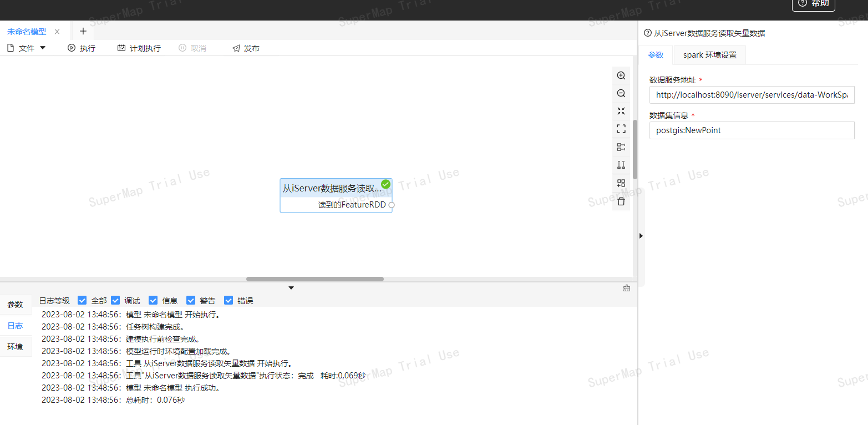
Task: Open the spark 环境设置 tab
Action: pos(710,55)
